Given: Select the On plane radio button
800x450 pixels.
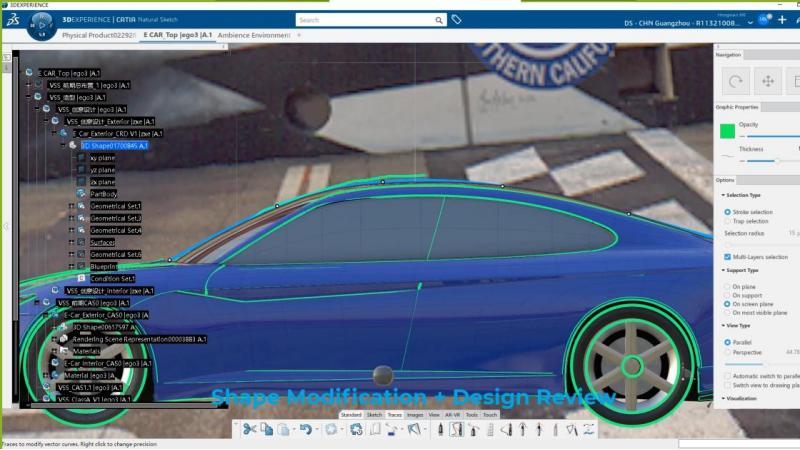Looking at the screenshot, I should pos(727,287).
